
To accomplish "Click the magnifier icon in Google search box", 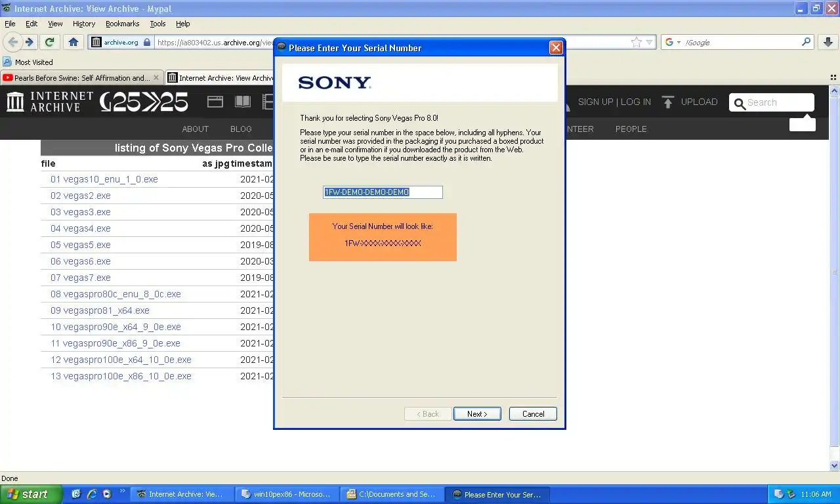I will click(x=807, y=42).
